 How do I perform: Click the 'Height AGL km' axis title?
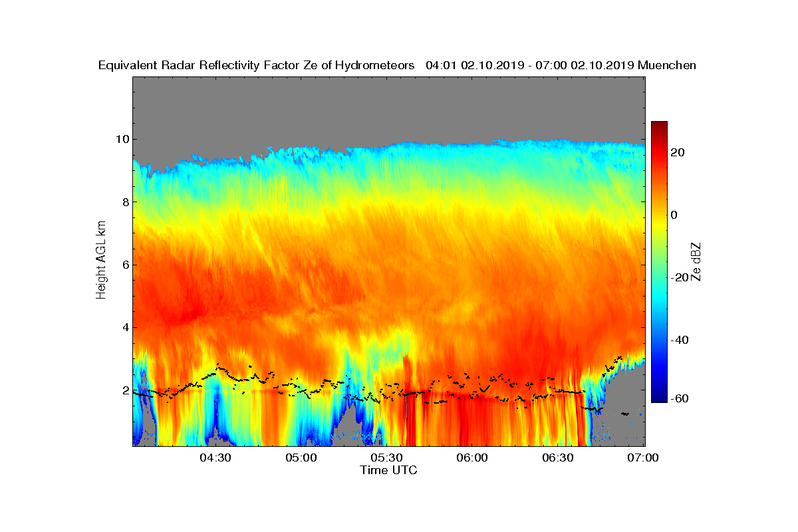(x=102, y=261)
